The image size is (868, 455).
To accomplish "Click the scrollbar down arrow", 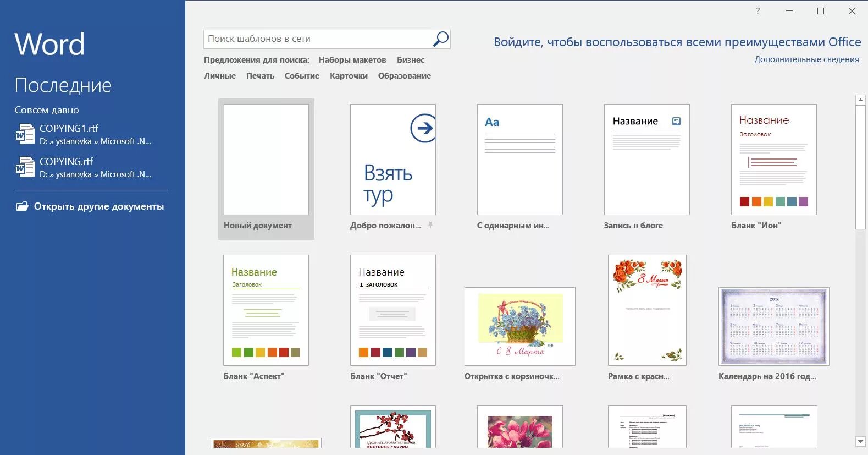I will pyautogui.click(x=861, y=441).
